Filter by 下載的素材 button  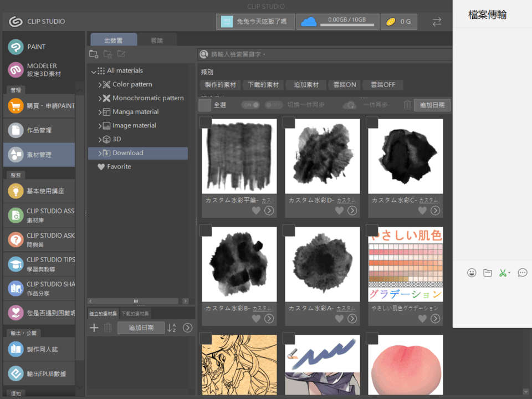263,85
